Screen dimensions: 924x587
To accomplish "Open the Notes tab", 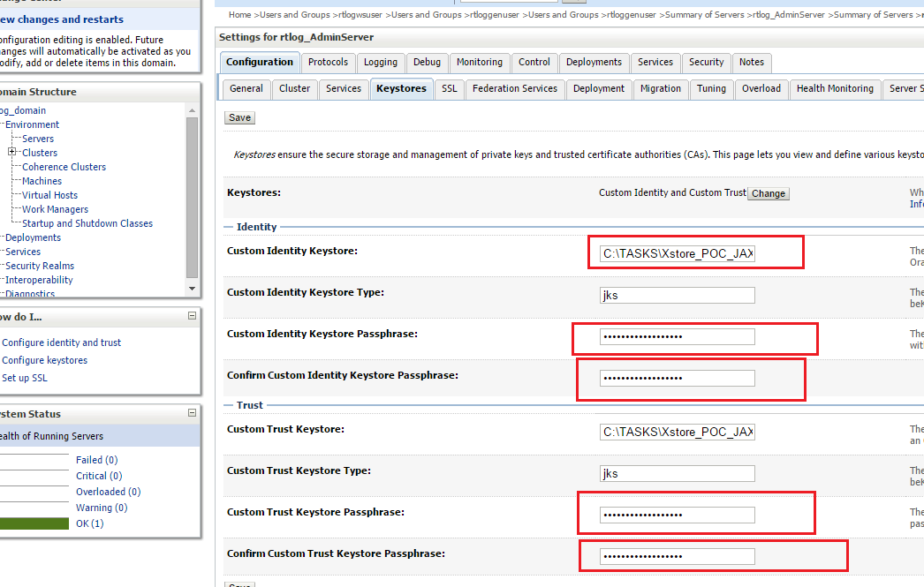I will (752, 63).
